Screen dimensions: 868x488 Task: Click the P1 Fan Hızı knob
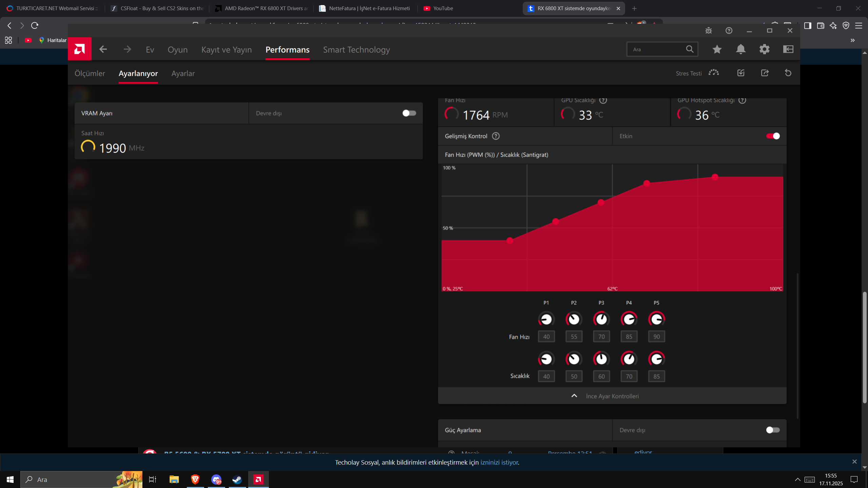tap(546, 319)
